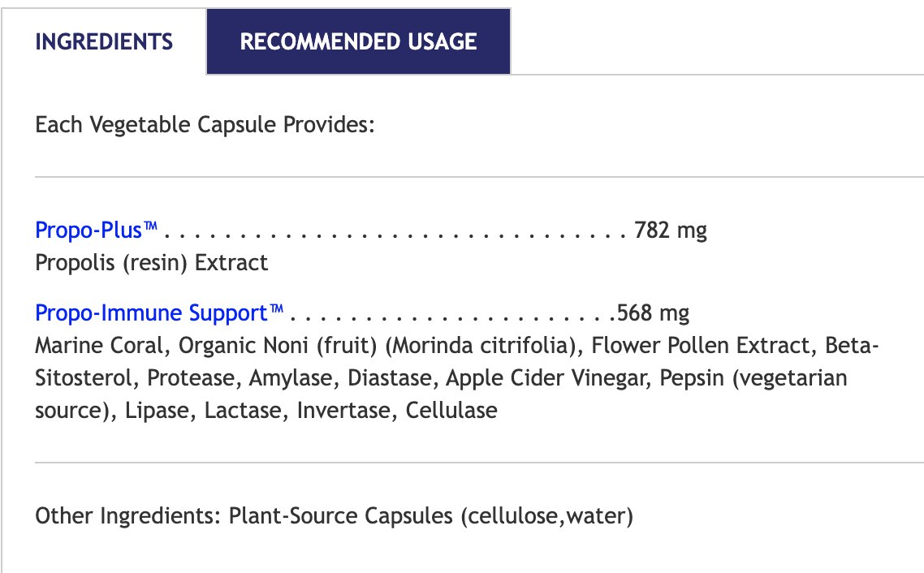Click the 'Propolis (resin) Extract' text

[x=152, y=263]
